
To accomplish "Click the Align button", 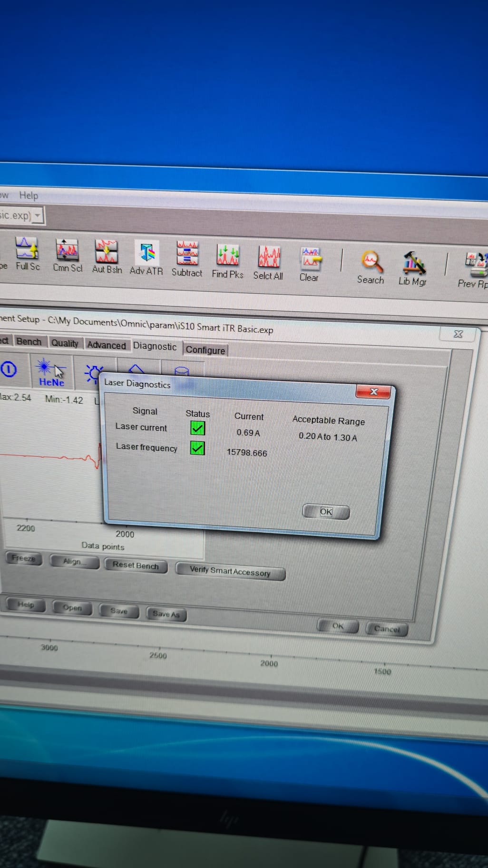I will tap(74, 562).
